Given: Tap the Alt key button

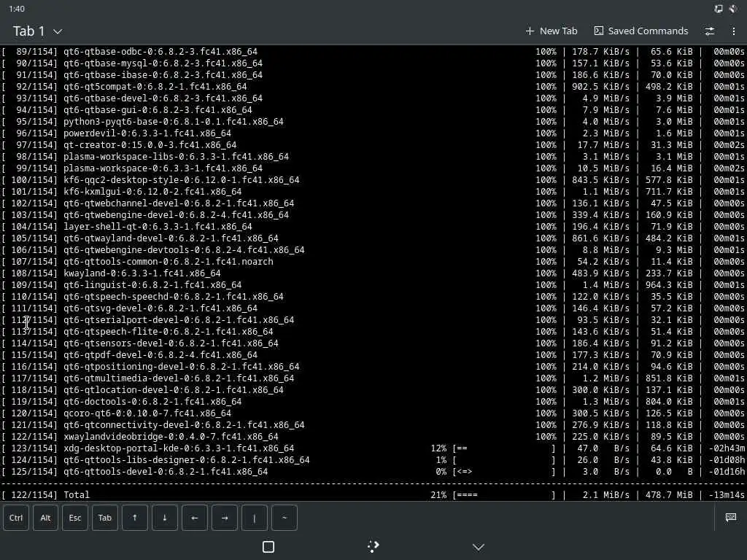Looking at the screenshot, I should pyautogui.click(x=45, y=518).
